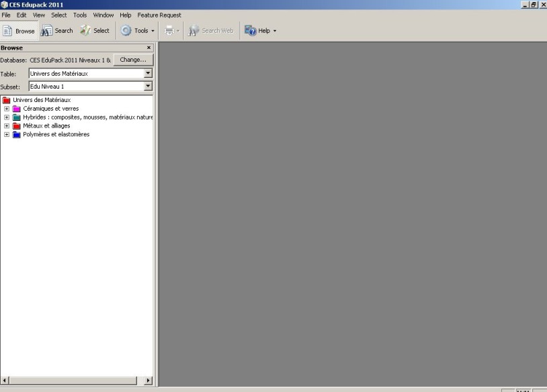The height and width of the screenshot is (392, 547).
Task: Click the teal Hybrides folder icon
Action: point(16,117)
